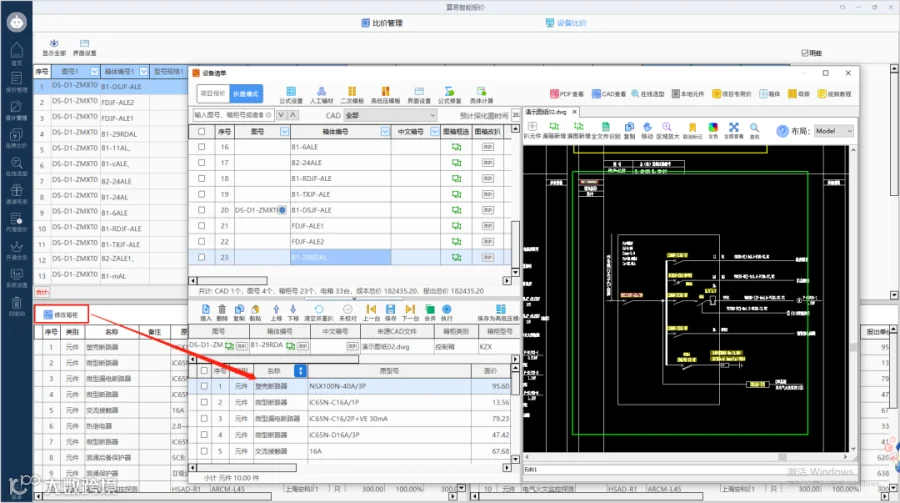Tick the select-all checkbox in equipment list header

click(x=201, y=131)
